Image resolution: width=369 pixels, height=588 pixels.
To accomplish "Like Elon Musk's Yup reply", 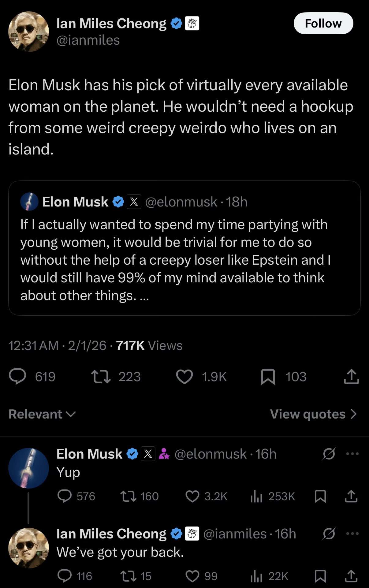I will pyautogui.click(x=192, y=496).
